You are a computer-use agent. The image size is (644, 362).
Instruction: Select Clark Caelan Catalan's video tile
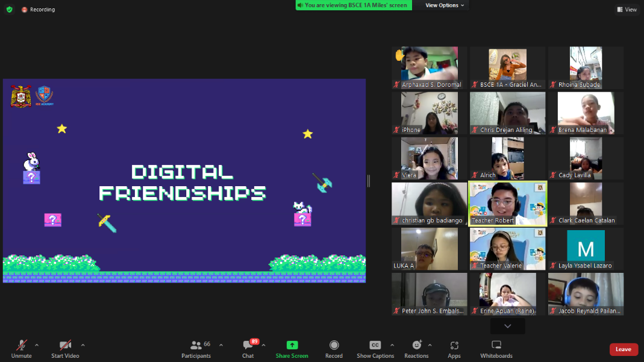tap(586, 204)
